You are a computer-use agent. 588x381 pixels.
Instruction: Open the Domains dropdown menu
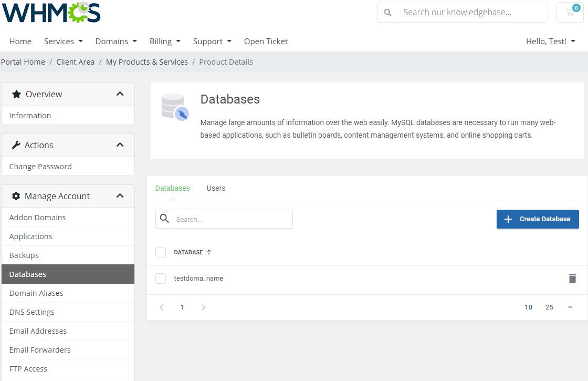[116, 42]
